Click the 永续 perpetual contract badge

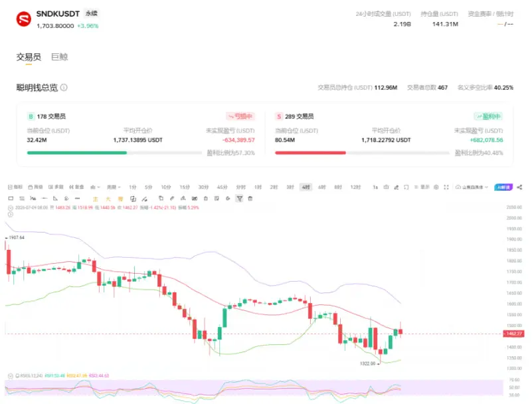coord(91,13)
